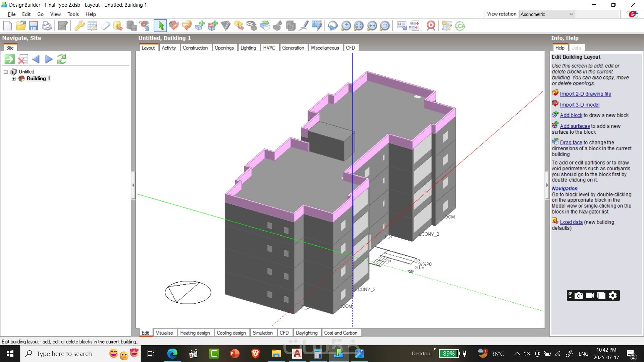Open the Visualise bottom tab
Viewport: 644px width, 362px height.
pos(164,333)
